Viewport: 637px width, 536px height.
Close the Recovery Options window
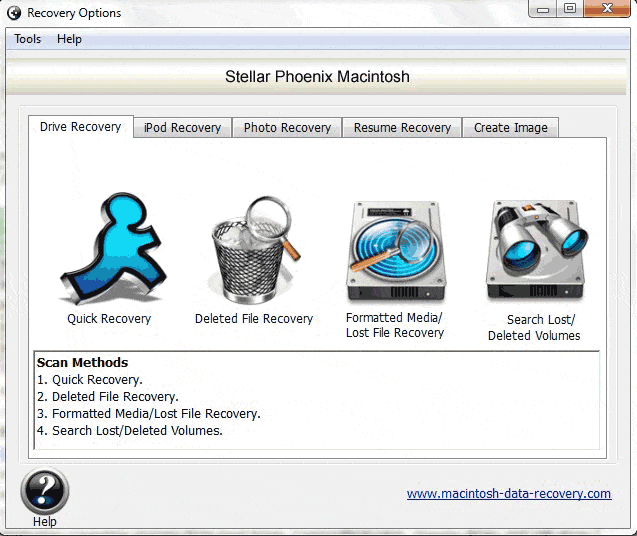point(607,9)
